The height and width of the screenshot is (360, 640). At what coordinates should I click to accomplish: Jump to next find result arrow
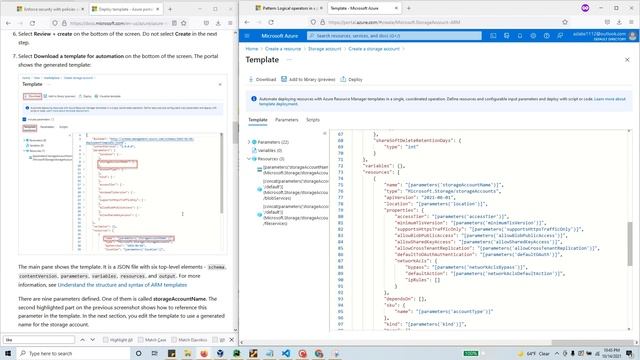pos(93,340)
